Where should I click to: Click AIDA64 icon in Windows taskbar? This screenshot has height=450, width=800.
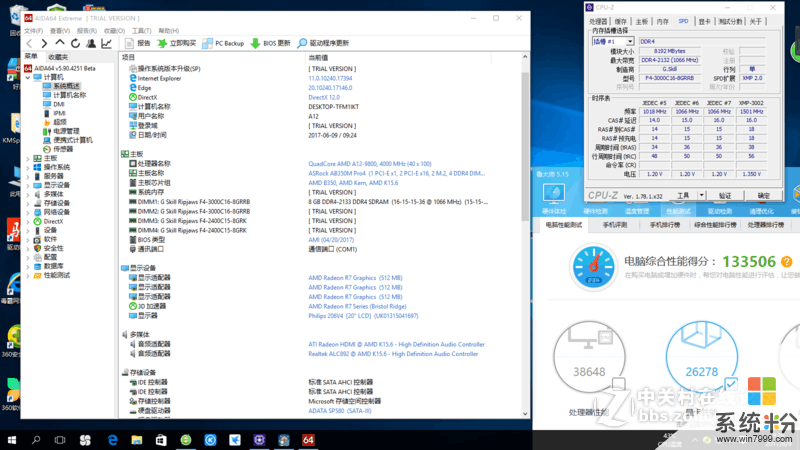(308, 439)
